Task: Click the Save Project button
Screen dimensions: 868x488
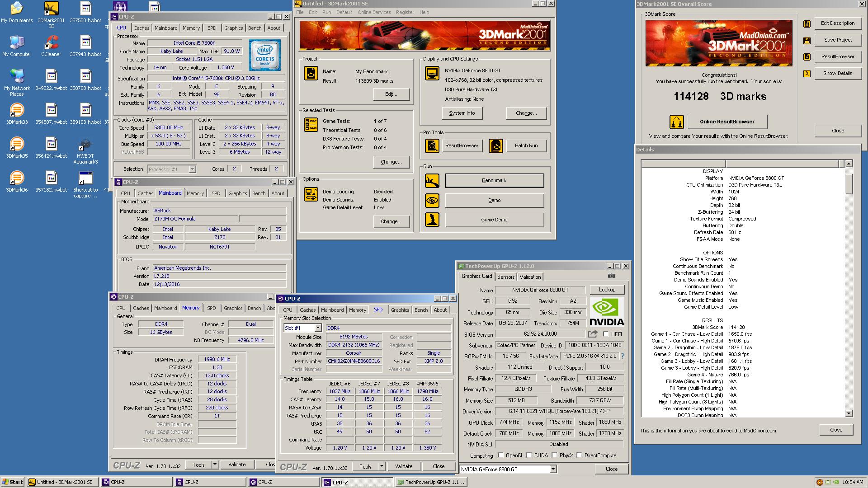Action: [838, 40]
